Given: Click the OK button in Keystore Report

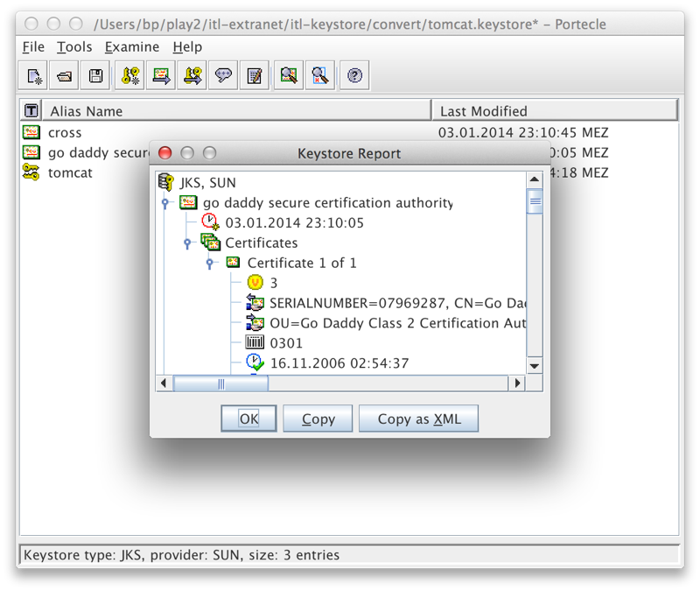Looking at the screenshot, I should 248,419.
